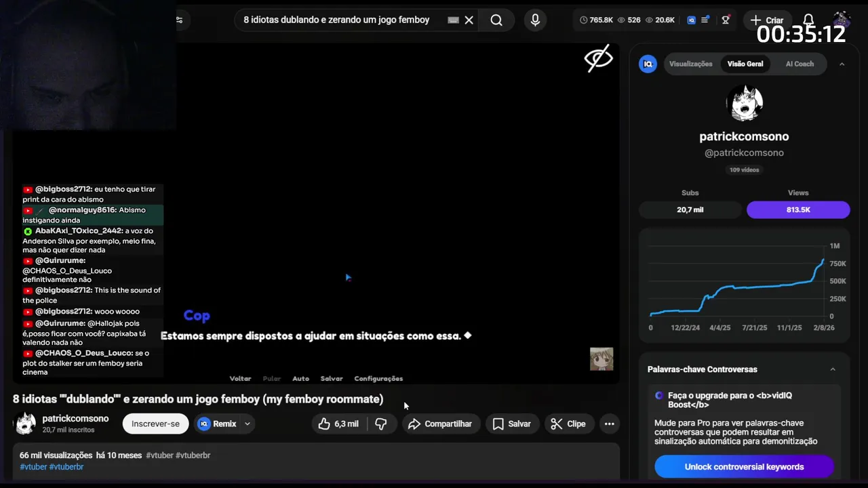Switch to the Visualizações tab
Screen dimensions: 868x488
point(690,64)
